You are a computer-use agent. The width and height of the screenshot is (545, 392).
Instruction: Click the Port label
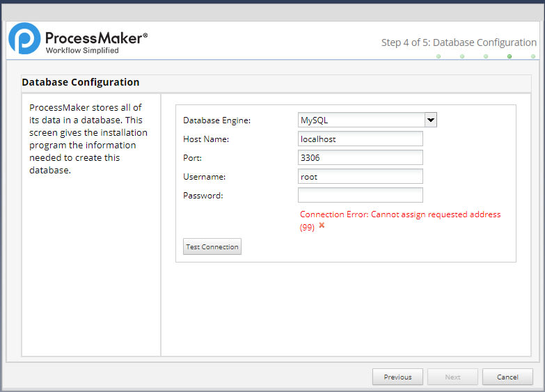192,158
